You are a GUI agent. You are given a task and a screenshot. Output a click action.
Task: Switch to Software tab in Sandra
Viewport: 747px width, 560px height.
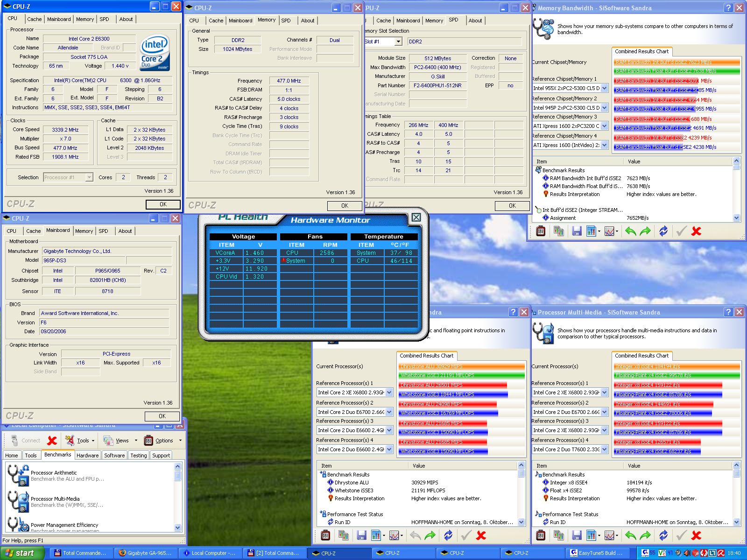point(114,455)
